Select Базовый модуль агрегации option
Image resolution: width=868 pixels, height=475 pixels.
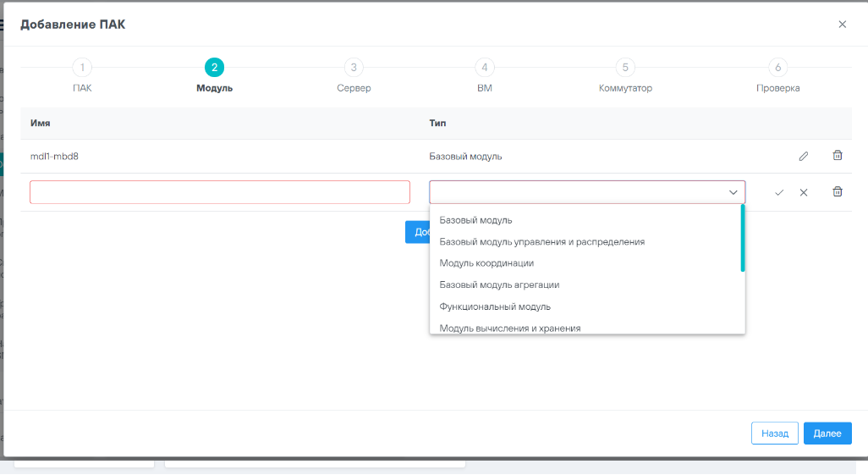click(499, 284)
